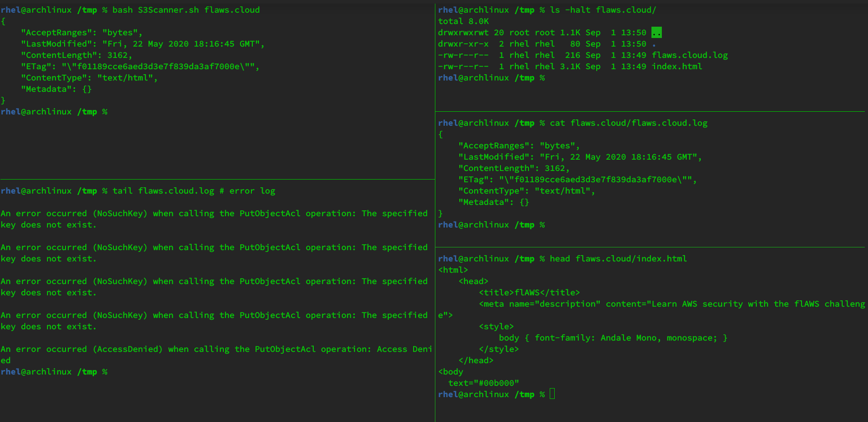Click the 'total 8.0K' line

(x=463, y=21)
